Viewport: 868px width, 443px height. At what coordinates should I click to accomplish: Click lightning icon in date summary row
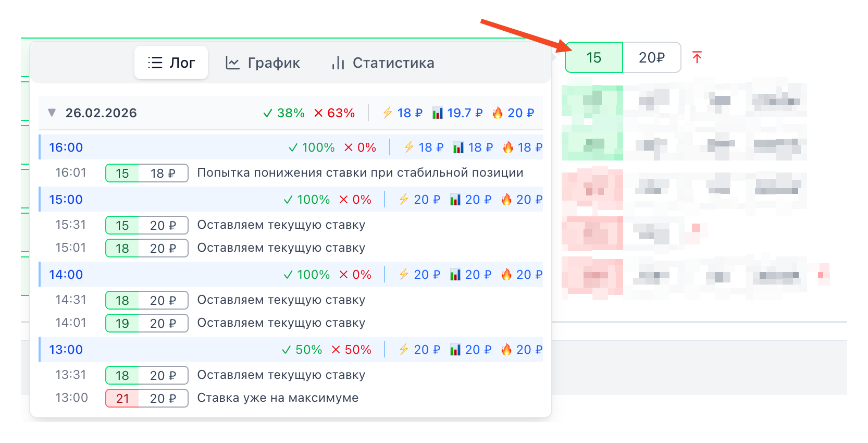(x=387, y=113)
